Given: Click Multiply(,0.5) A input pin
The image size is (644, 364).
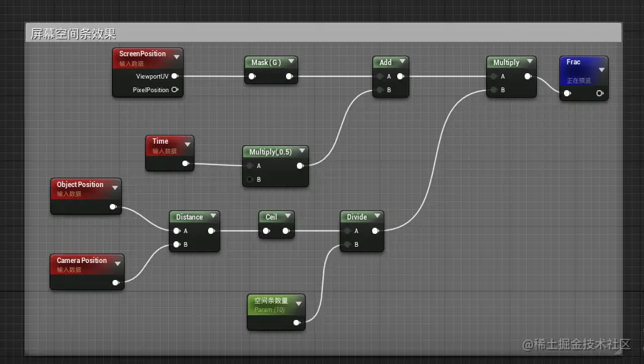Looking at the screenshot, I should [249, 165].
